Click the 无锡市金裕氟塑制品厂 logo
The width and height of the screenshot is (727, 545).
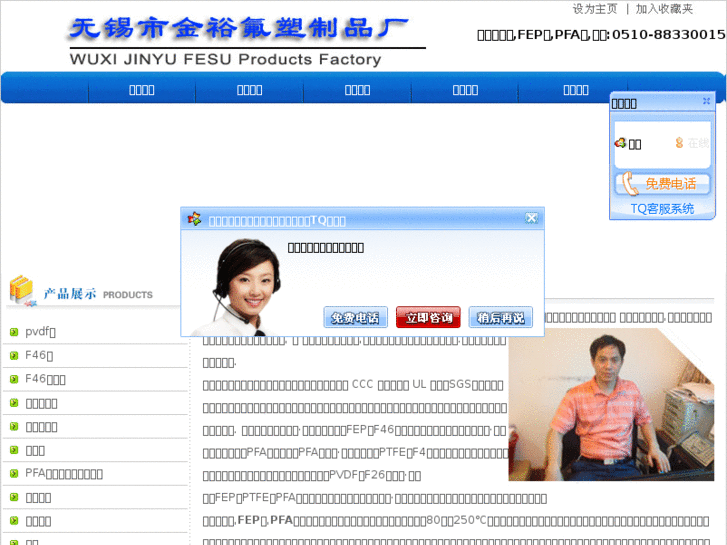[239, 28]
